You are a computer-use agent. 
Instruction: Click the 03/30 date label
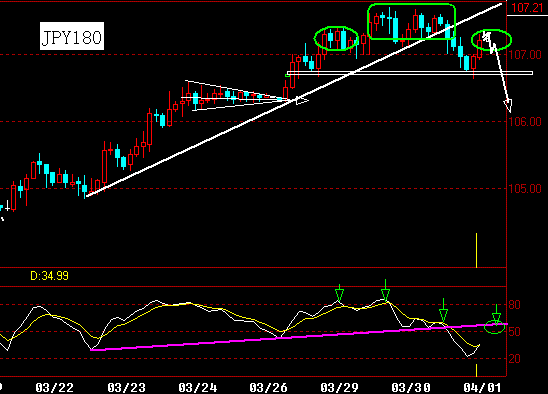[411, 388]
